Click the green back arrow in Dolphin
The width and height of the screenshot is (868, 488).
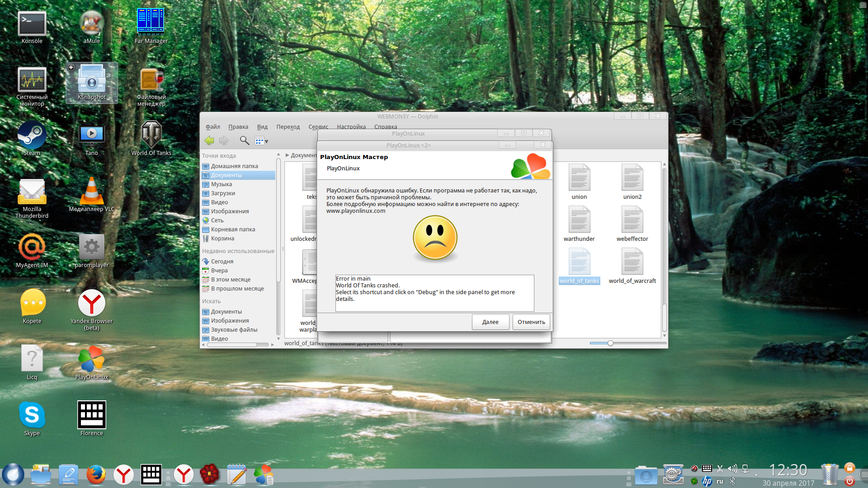(x=209, y=141)
